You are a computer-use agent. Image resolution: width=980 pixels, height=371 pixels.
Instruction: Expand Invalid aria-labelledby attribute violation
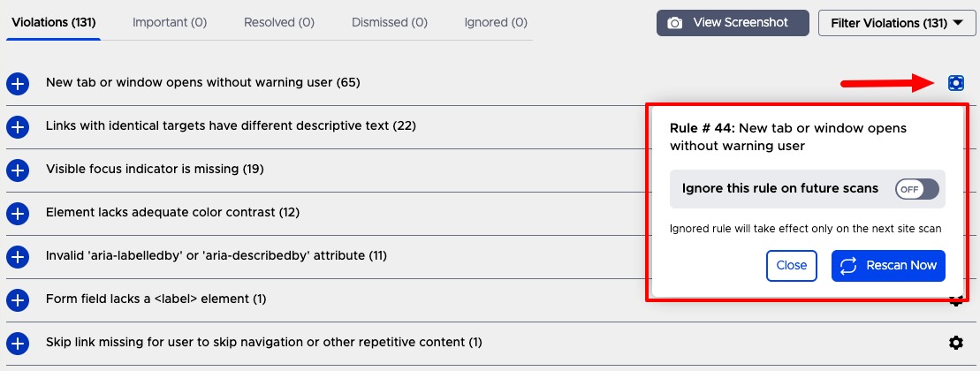pyautogui.click(x=18, y=256)
